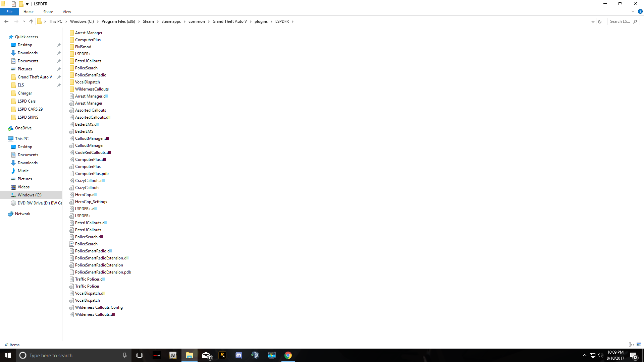Screen dimensions: 644x362
Task: Open the File menu tab
Action: (9, 12)
